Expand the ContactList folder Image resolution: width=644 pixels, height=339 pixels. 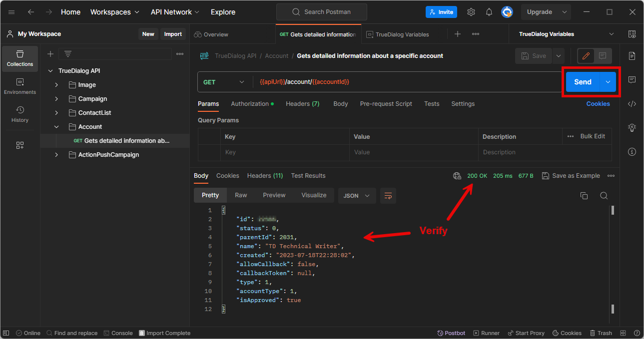(x=56, y=113)
